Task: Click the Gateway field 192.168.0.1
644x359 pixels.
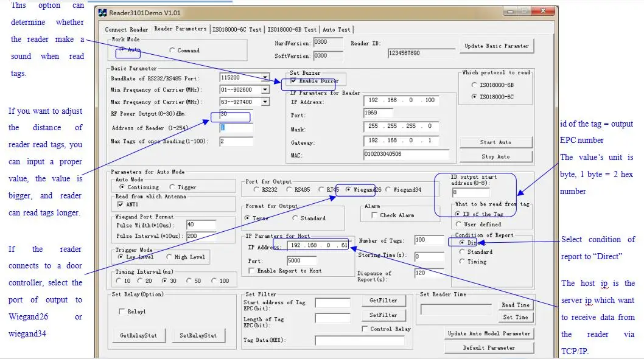Action: click(x=401, y=141)
